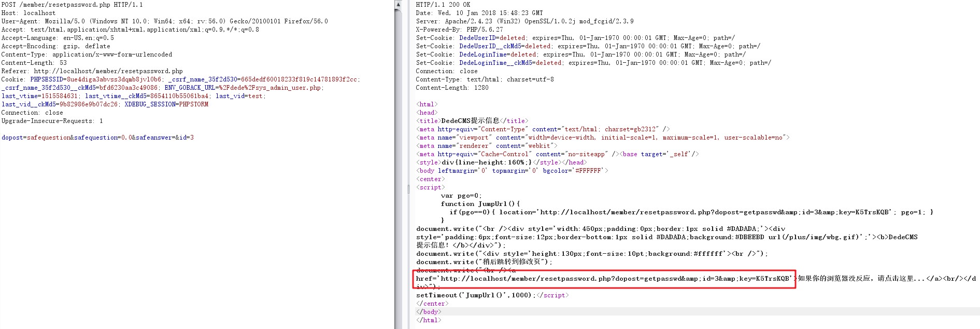
Task: Click the opening <html> tag
Action: pyautogui.click(x=427, y=104)
